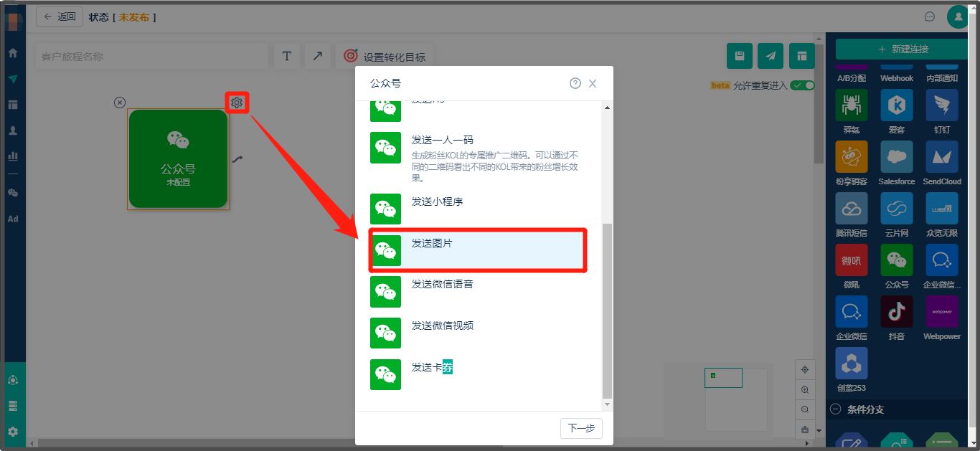
Task: Open the bar chart analytics icon in sidebar
Action: click(13, 156)
